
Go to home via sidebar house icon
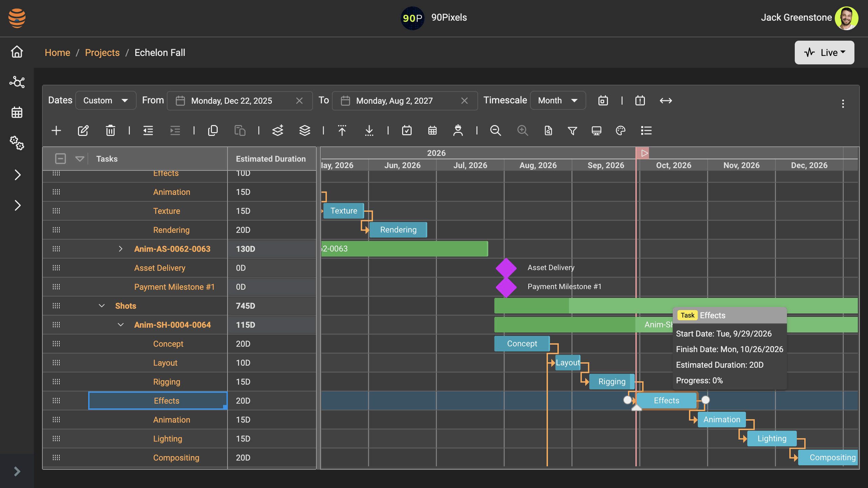tap(17, 52)
